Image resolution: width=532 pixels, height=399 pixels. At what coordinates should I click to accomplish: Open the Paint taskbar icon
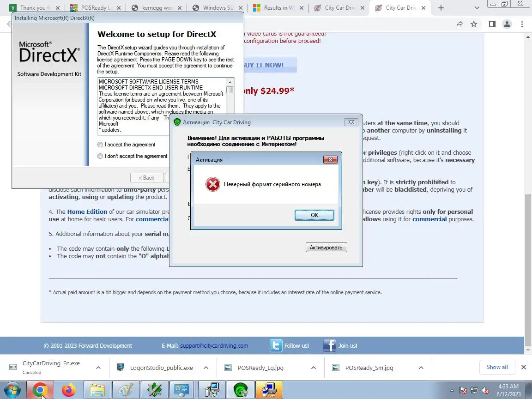pyautogui.click(x=126, y=390)
